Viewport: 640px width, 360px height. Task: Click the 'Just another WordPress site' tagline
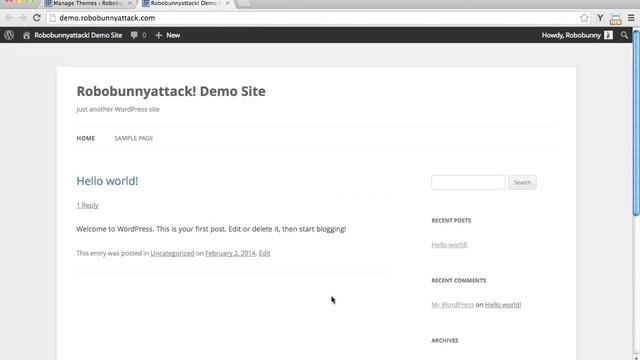(x=118, y=109)
